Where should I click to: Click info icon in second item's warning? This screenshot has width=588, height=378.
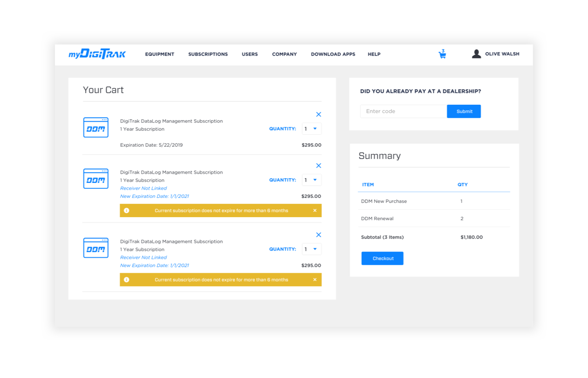click(126, 210)
